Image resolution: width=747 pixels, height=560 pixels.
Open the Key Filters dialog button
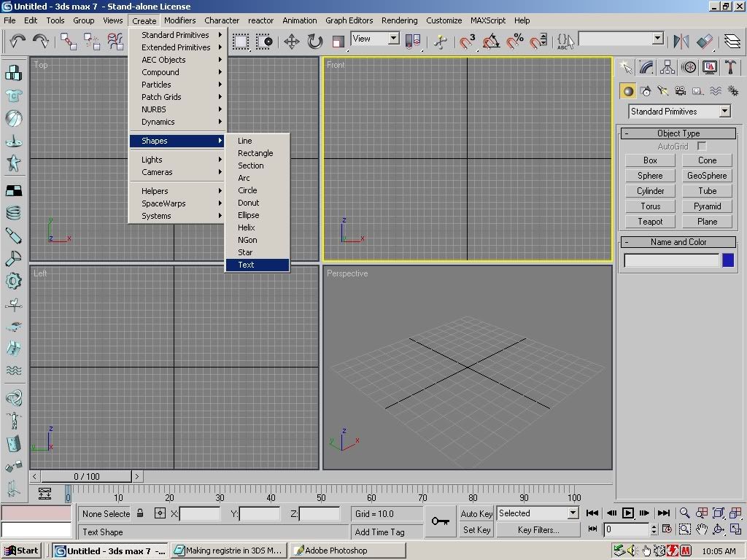point(538,530)
